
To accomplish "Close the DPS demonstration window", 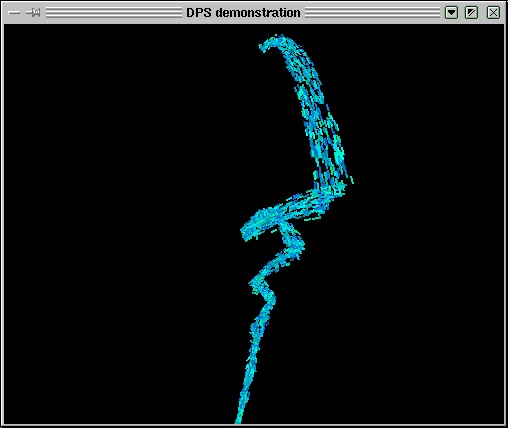I will click(493, 13).
